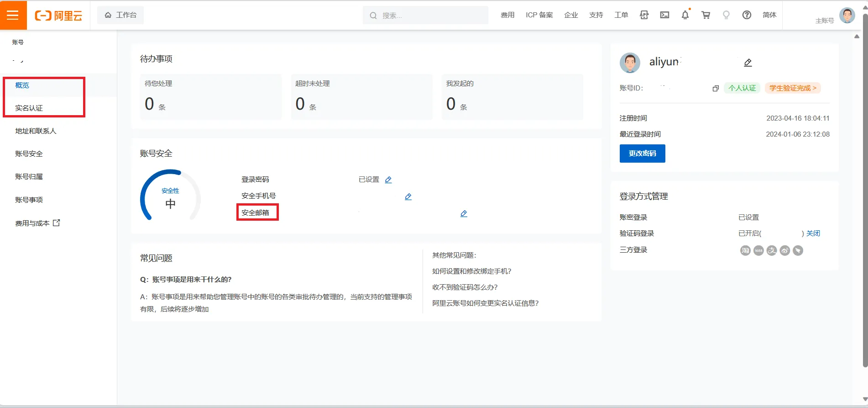Screen dimensions: 868x408
Task: Turn off verification code login via 关闭
Action: 813,233
